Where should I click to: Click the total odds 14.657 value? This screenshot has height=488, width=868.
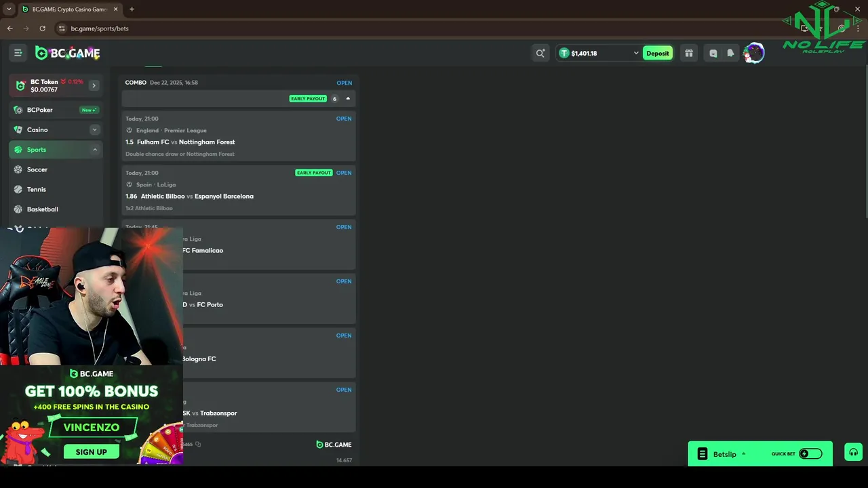coord(344,460)
